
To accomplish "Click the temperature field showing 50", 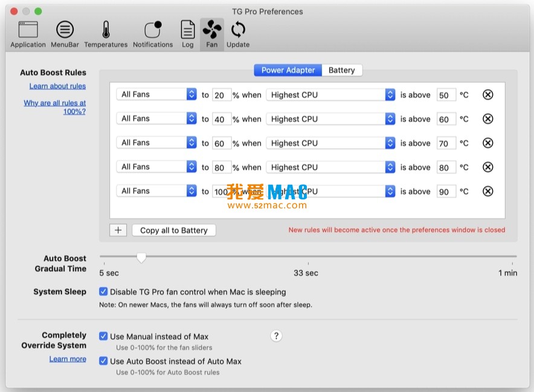I will pos(446,95).
